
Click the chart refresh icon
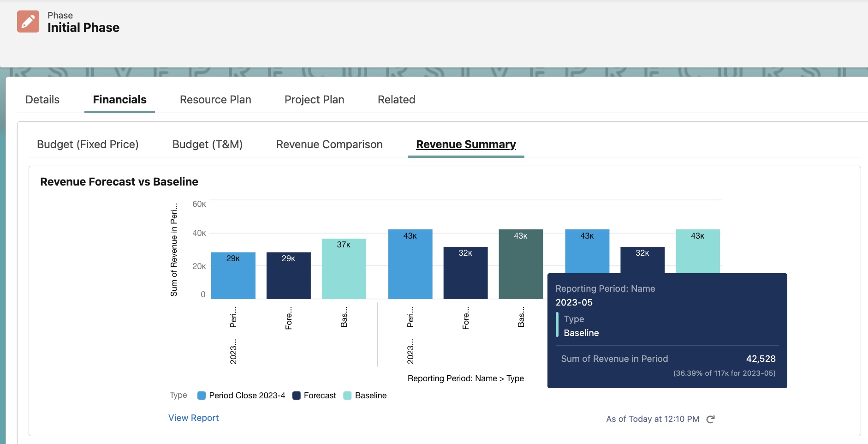click(x=710, y=419)
